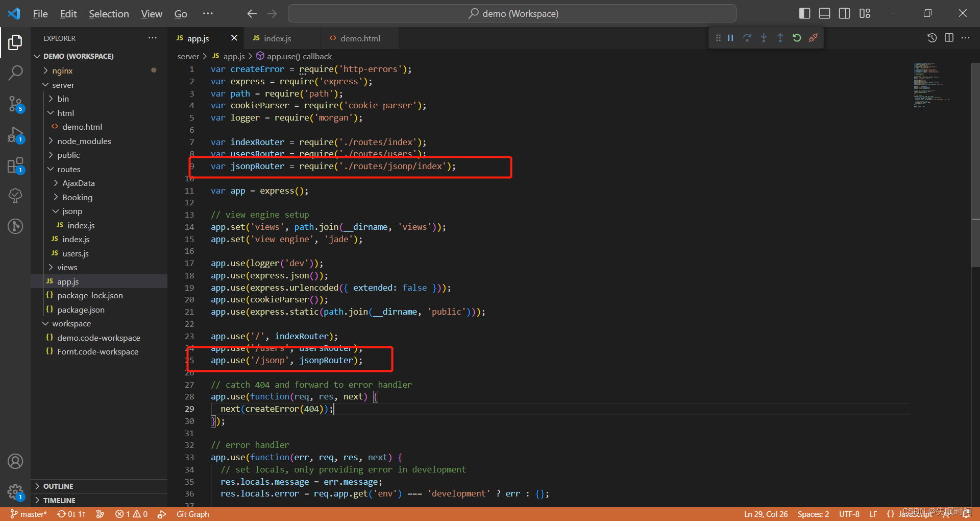Expand the OUTLINE panel

(x=99, y=486)
